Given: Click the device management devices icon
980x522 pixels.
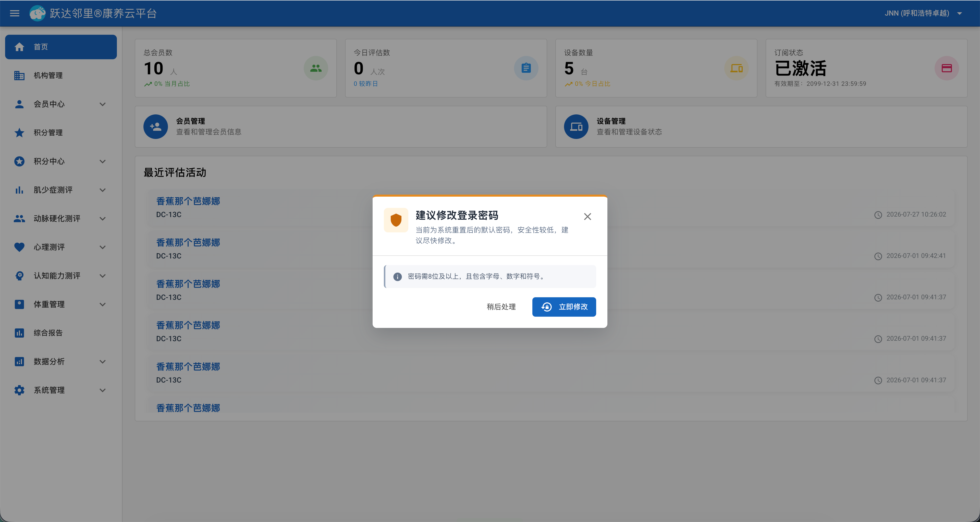Looking at the screenshot, I should tap(576, 127).
